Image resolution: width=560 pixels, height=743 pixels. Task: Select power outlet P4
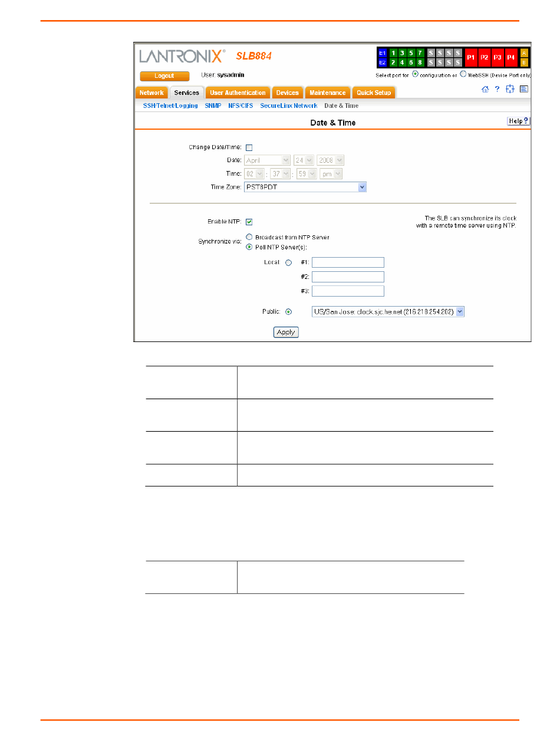510,57
